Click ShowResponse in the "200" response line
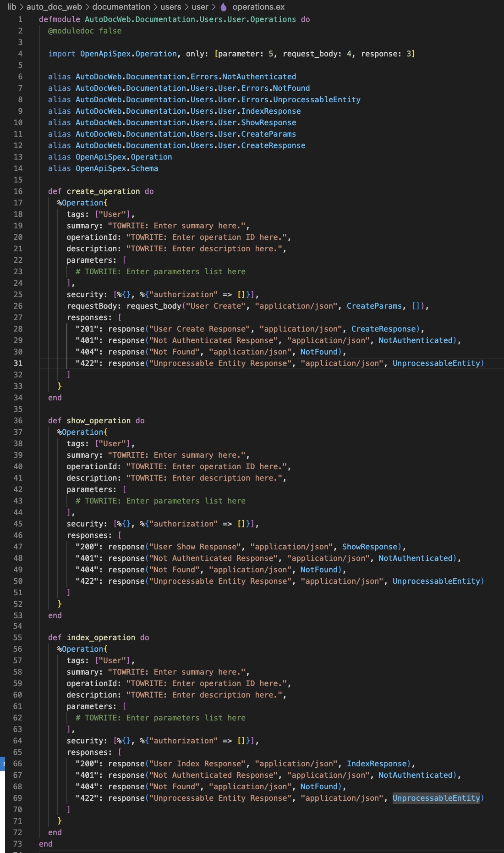 (x=370, y=547)
